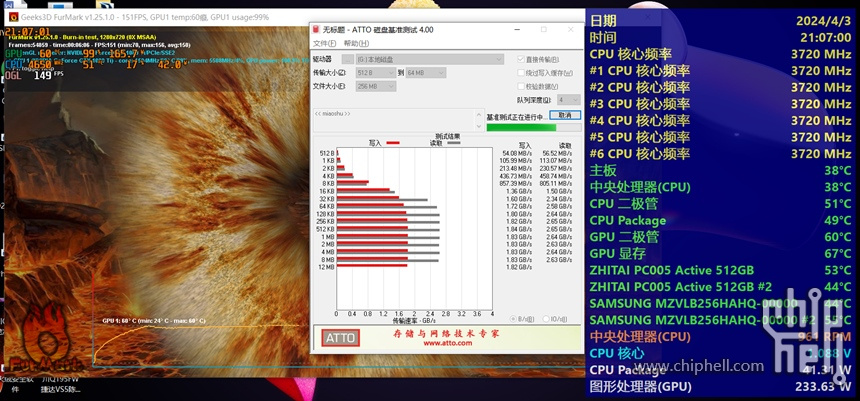Click the << miaoshu >> description field
Image resolution: width=860 pixels, height=401 pixels.
tap(393, 120)
